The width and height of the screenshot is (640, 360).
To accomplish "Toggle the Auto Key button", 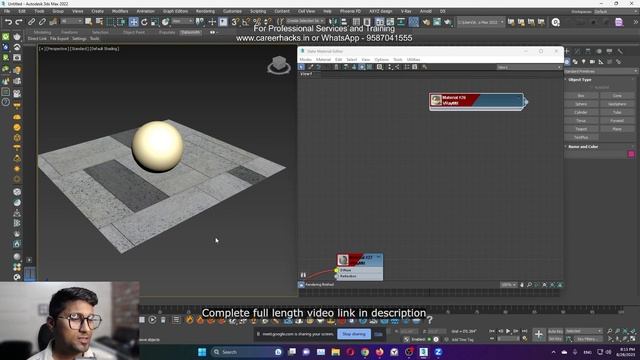I will pos(555,331).
